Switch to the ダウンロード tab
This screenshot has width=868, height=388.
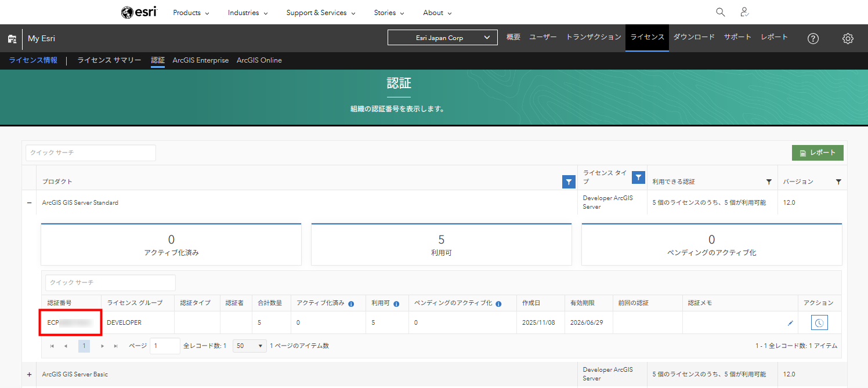(693, 37)
